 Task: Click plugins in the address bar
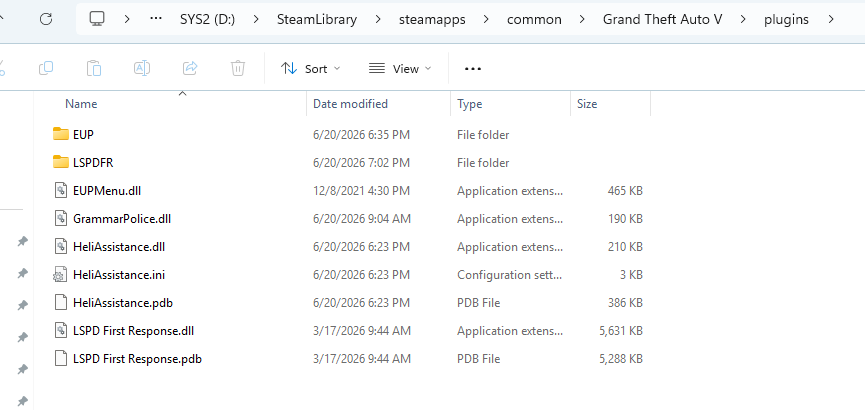786,20
